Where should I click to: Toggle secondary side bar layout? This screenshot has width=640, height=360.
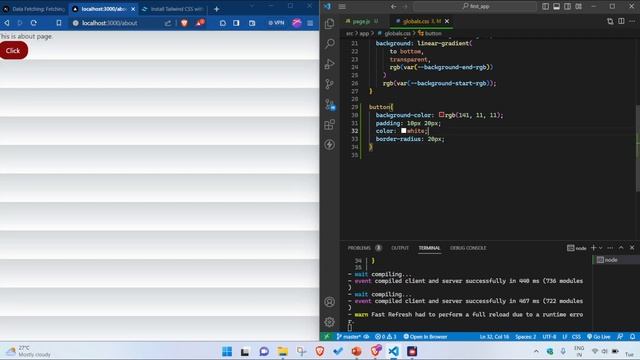coord(568,7)
